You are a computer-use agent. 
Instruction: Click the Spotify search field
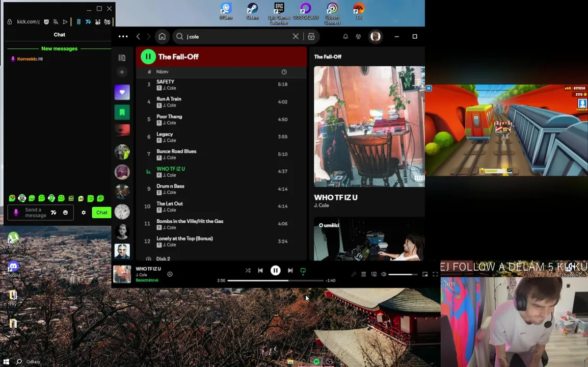[238, 36]
